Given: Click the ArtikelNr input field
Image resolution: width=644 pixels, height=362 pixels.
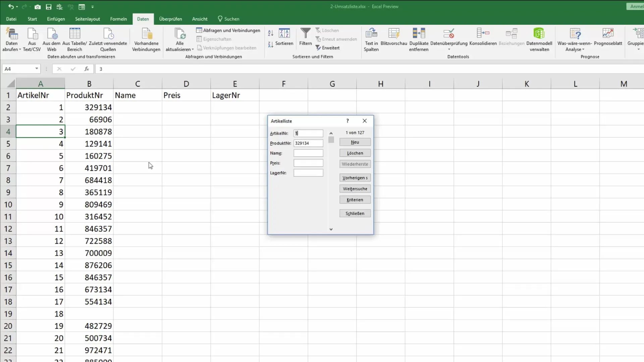Looking at the screenshot, I should 308,133.
